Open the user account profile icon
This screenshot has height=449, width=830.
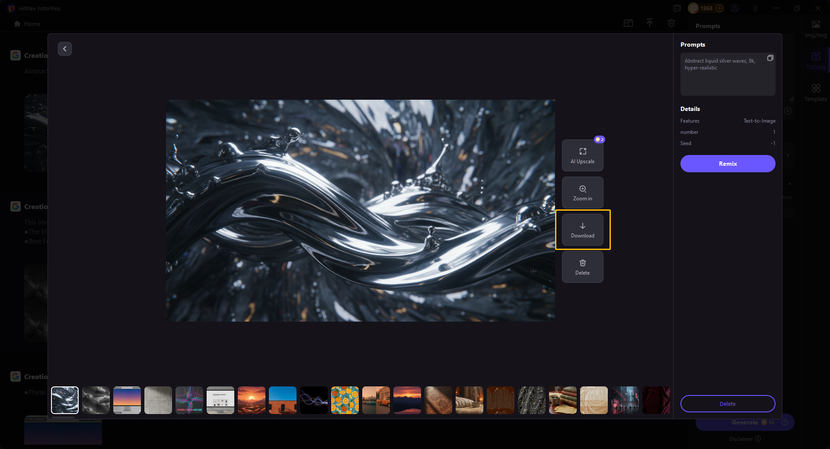[734, 8]
